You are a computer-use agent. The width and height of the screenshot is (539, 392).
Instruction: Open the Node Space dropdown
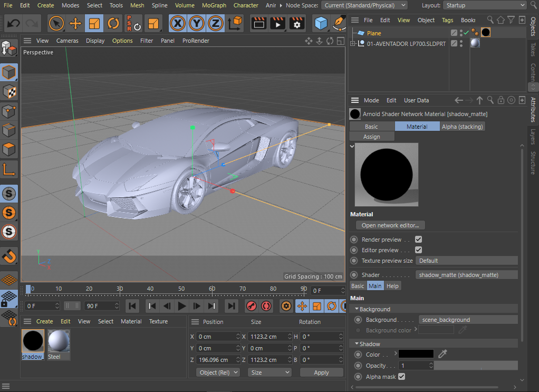(x=364, y=5)
